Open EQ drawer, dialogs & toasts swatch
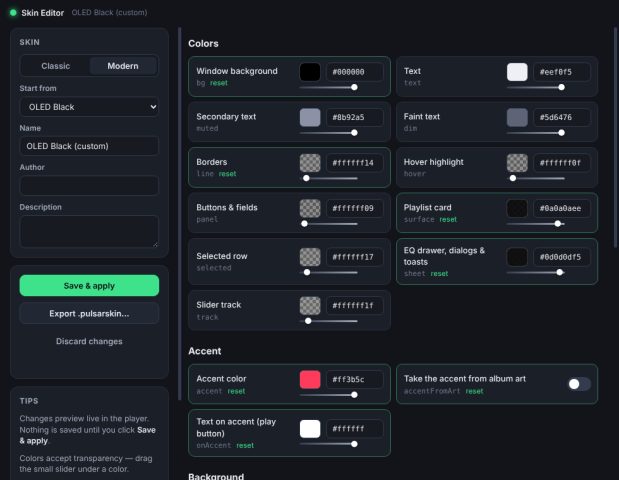Screen dimensions: 619x480 [517, 257]
